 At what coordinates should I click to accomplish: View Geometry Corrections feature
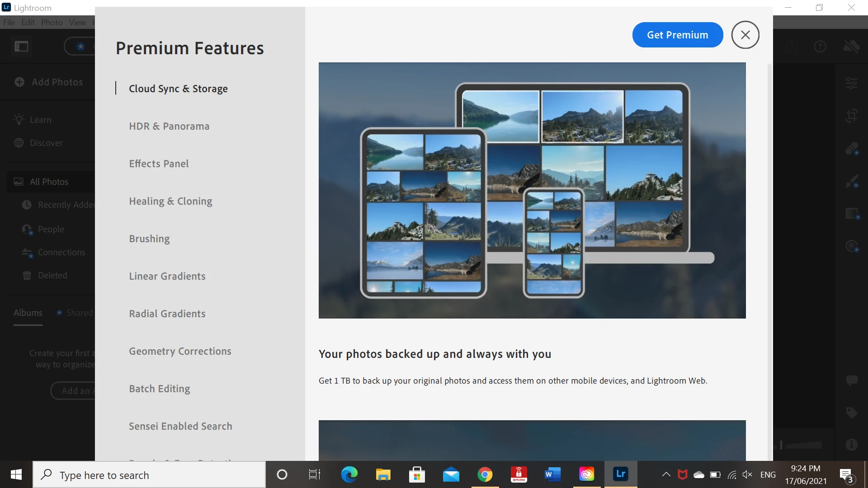pos(180,351)
